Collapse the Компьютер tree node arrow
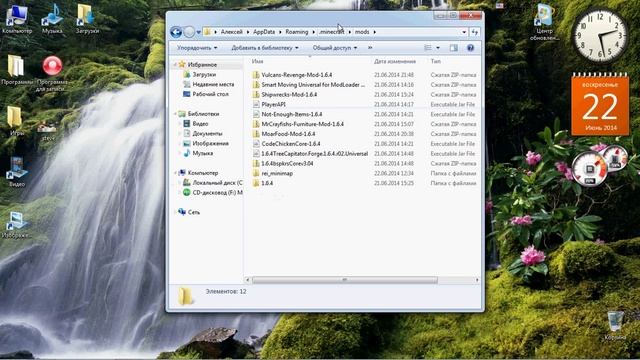This screenshot has height=360, width=640. pyautogui.click(x=176, y=173)
